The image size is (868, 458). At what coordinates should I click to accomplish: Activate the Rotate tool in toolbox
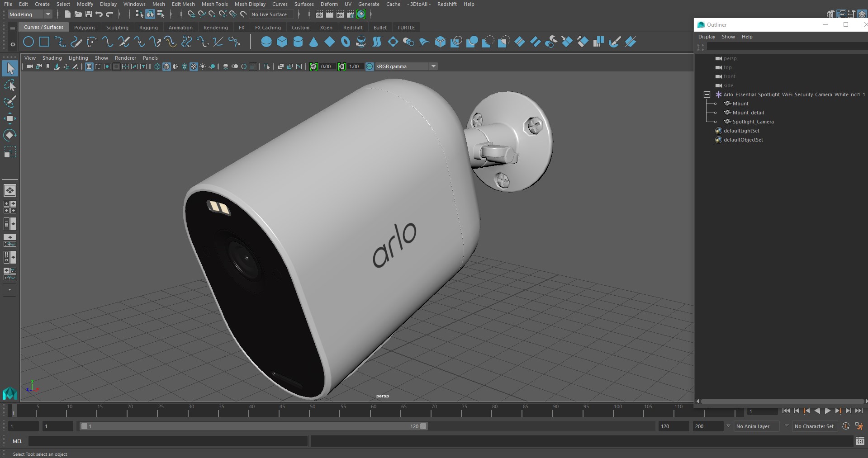(9, 135)
